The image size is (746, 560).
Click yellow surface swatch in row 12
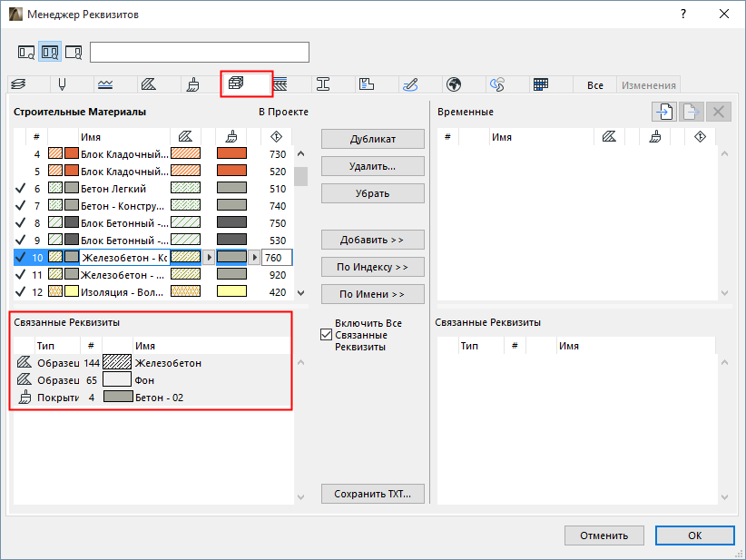tap(231, 291)
